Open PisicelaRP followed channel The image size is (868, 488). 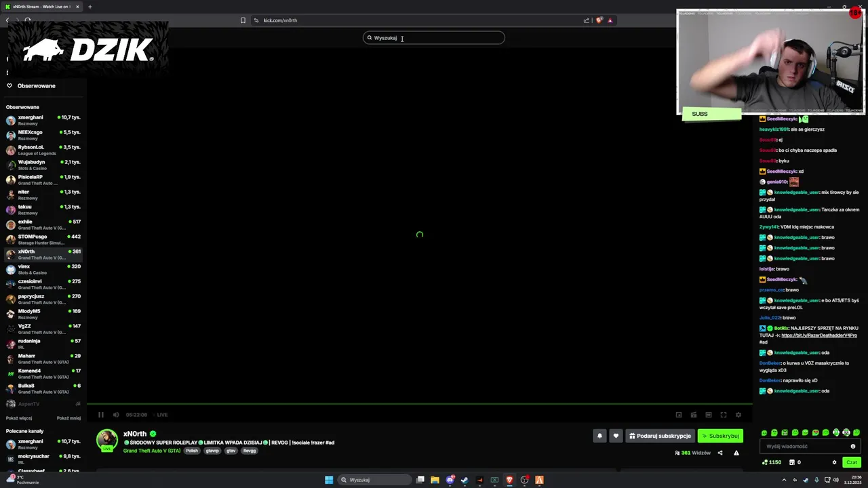coord(43,180)
